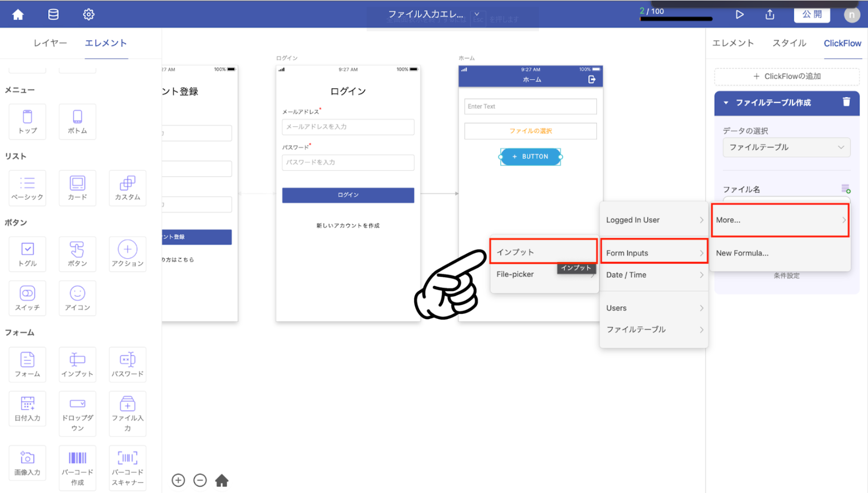
Task: Click ファイルの選択 file picker on ホーム
Action: click(x=530, y=131)
